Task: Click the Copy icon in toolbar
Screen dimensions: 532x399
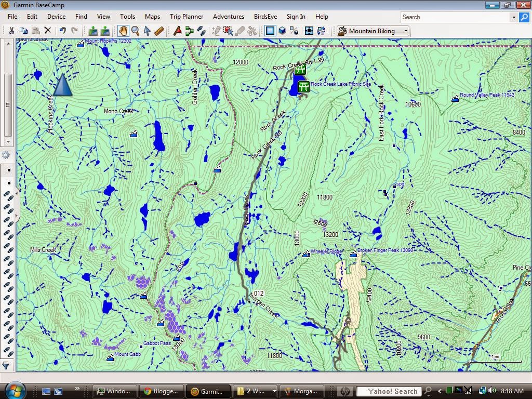Action: [23, 31]
